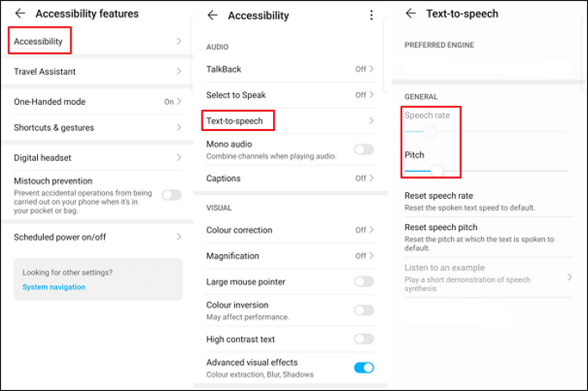Turn on High contrast text

(364, 339)
